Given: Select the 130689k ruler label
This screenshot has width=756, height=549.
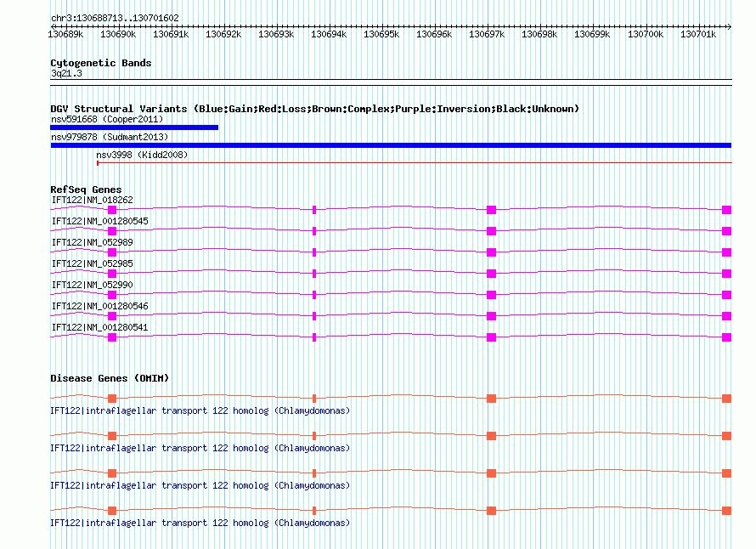Looking at the screenshot, I should tap(65, 34).
